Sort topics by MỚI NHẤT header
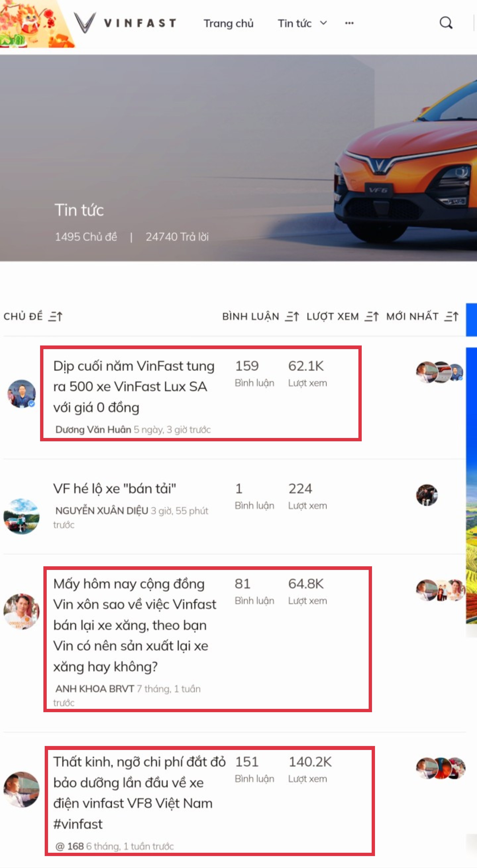The height and width of the screenshot is (868, 477). (412, 316)
